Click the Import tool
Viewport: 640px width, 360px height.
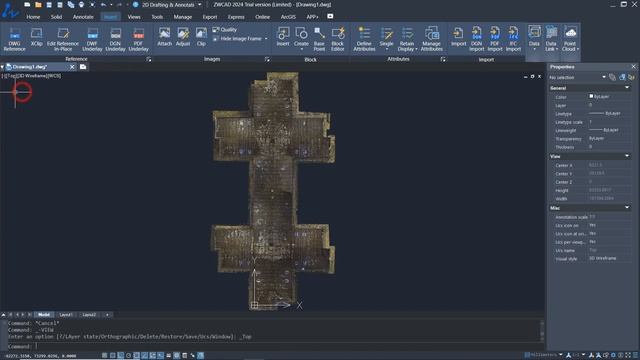coord(458,37)
